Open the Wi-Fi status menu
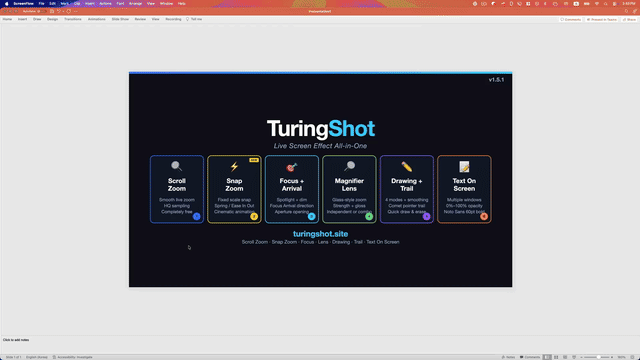 click(597, 4)
